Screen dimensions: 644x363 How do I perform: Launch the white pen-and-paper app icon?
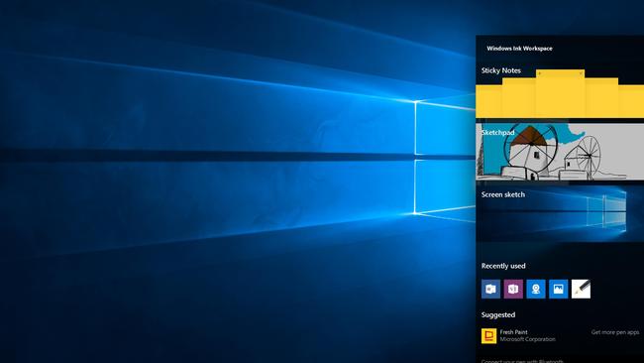click(x=582, y=289)
